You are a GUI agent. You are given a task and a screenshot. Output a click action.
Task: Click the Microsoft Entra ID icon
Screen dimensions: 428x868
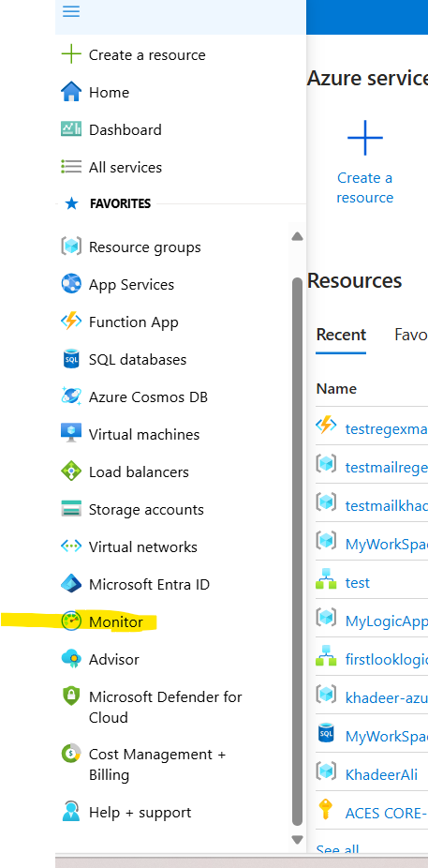coord(71,584)
